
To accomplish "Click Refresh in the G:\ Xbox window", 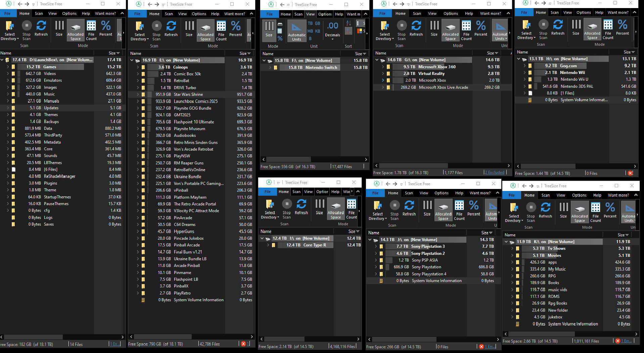I will click(416, 28).
